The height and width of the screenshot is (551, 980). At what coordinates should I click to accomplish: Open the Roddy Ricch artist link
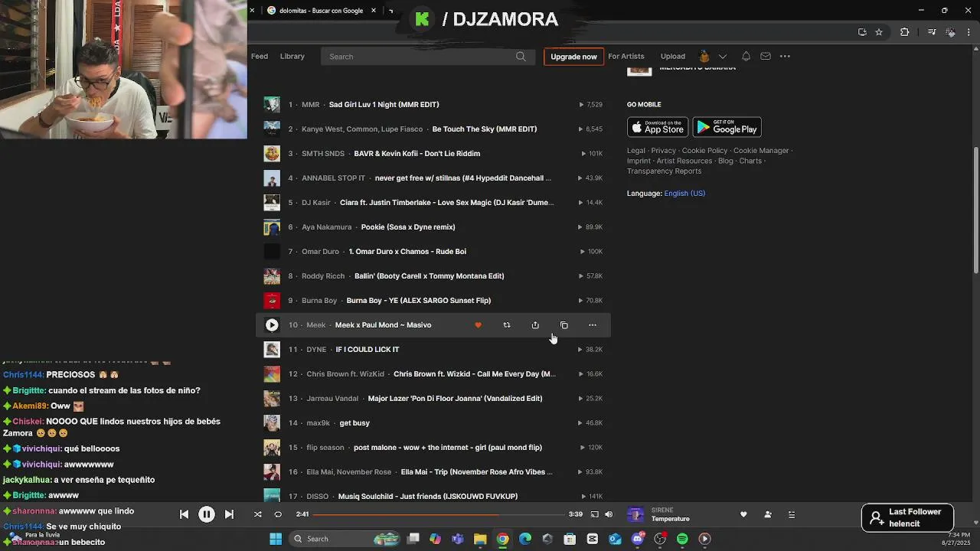click(x=323, y=276)
